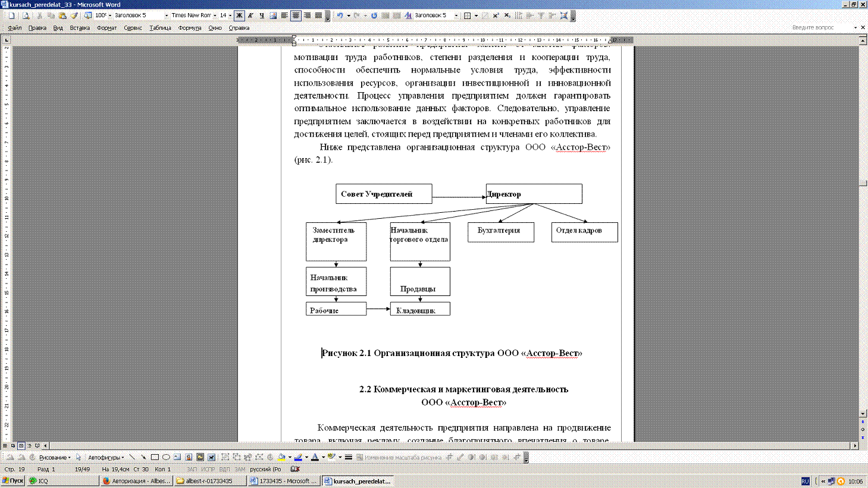
Task: Toggle Italic (К) formatting
Action: click(x=250, y=15)
